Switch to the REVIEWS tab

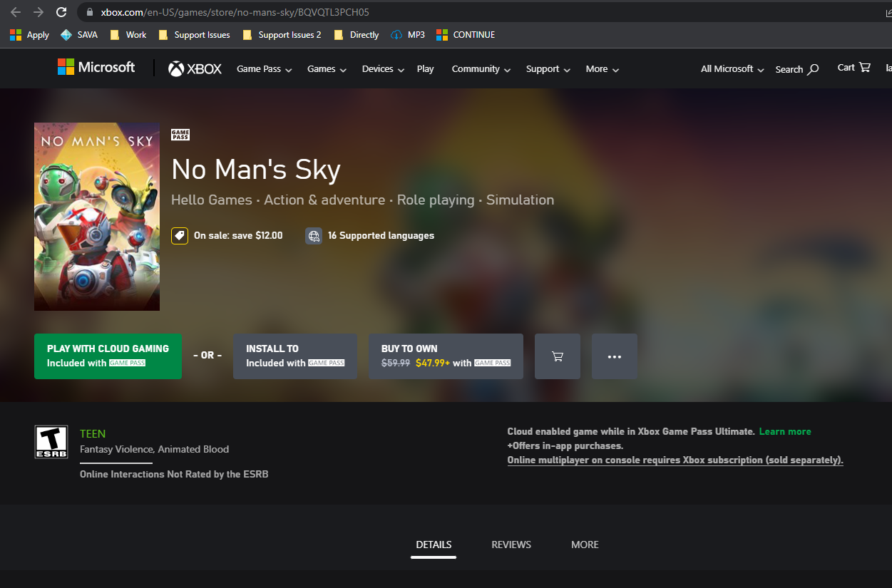point(511,545)
